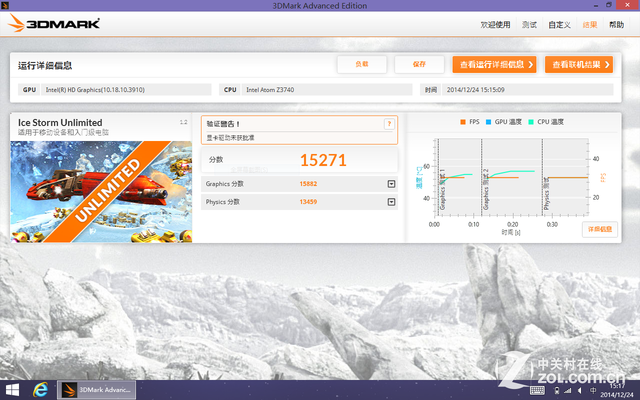Viewport: 640px width, 400px height.
Task: Click the 验证警告 warning heading
Action: (223, 124)
